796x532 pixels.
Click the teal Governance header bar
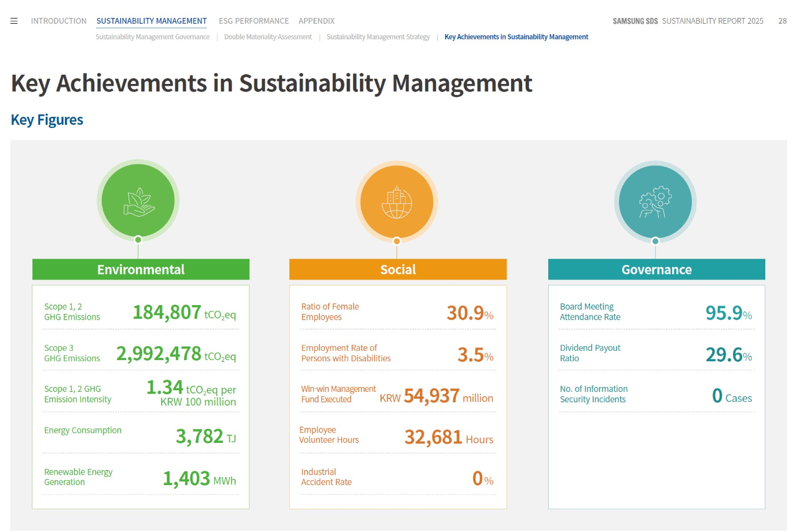pos(656,270)
